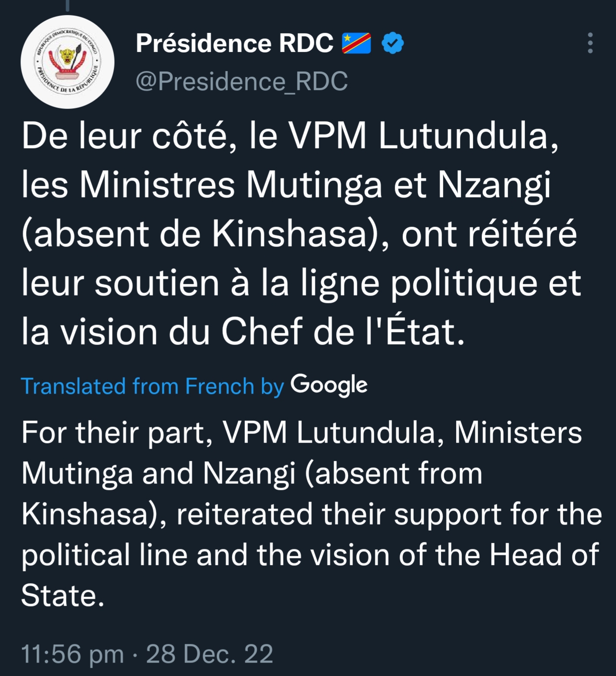This screenshot has height=676, width=616.
Task: Click the Translated from French by link
Action: [x=152, y=386]
